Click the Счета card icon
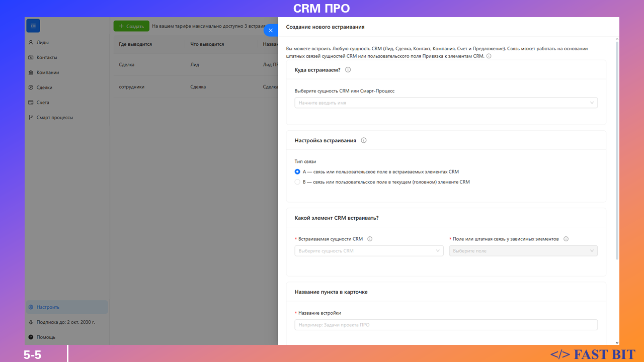This screenshot has width=644, height=362. (31, 103)
